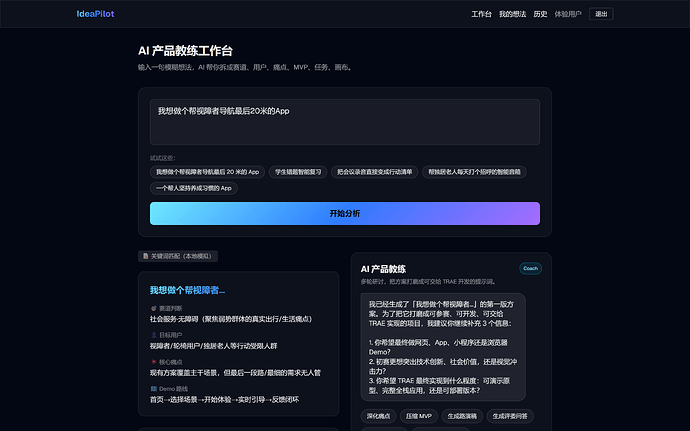Click the 社会服务-无障碍 track description text
Image resolution: width=690 pixels, height=431 pixels.
(x=231, y=319)
